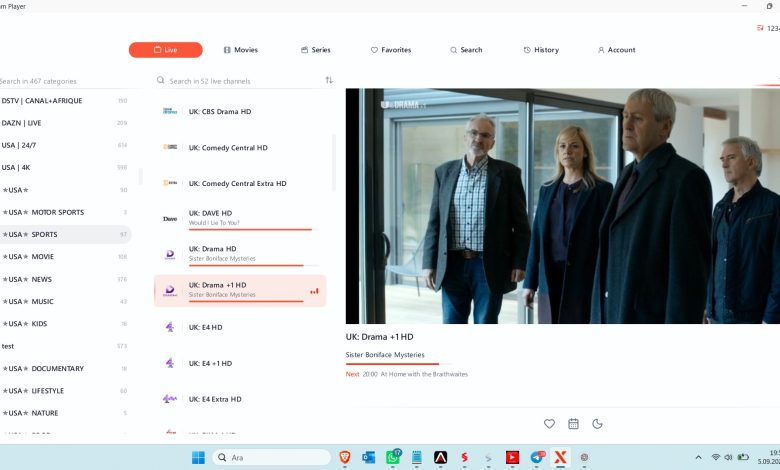
Task: Launch Brave browser from the taskbar
Action: [345, 457]
